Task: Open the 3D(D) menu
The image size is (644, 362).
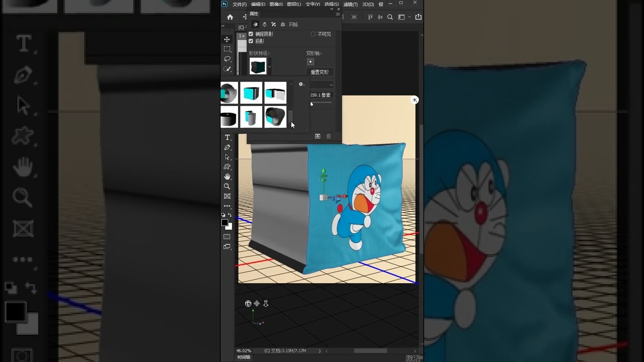Action: click(368, 4)
